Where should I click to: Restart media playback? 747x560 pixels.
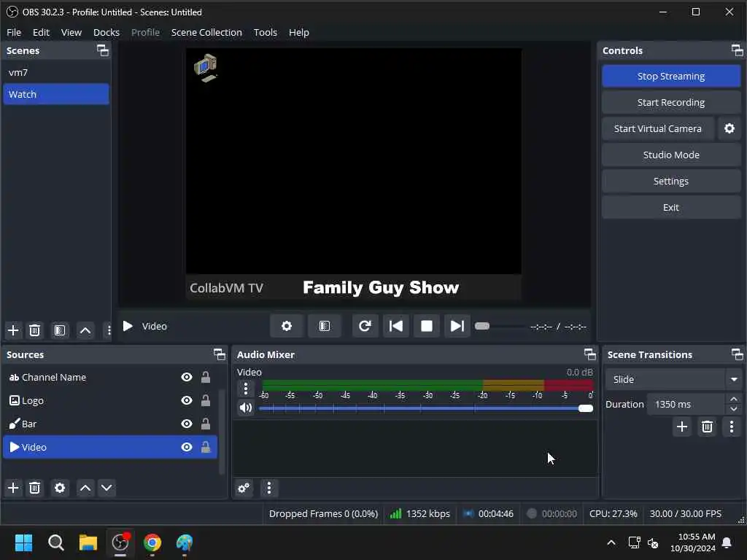(x=365, y=326)
